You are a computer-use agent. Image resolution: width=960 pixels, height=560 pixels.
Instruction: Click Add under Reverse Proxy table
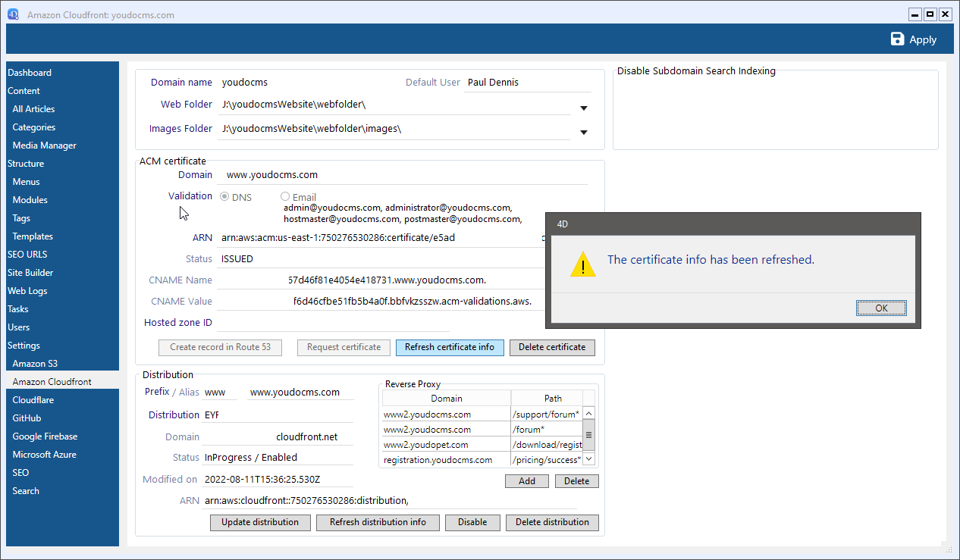(x=527, y=481)
